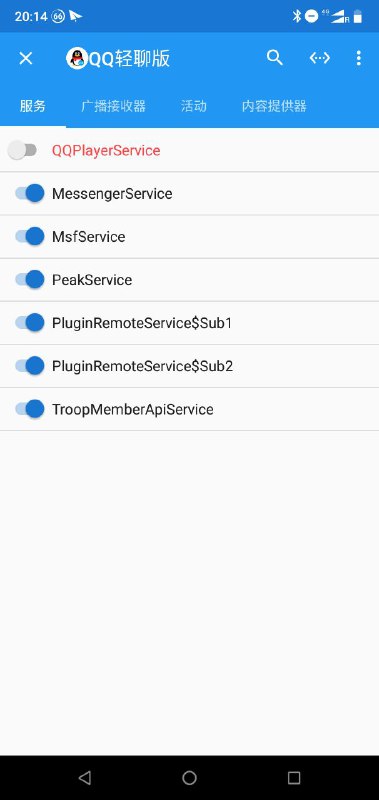Toggle off PeakService

[30, 280]
